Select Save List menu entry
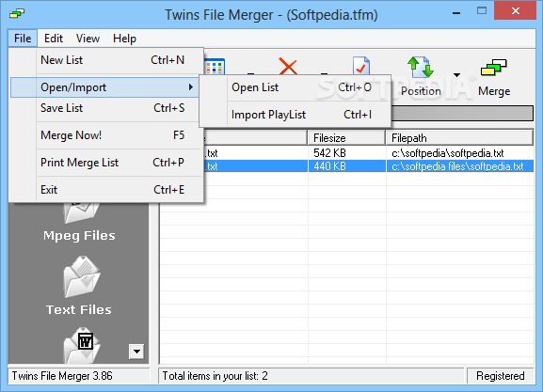Image resolution: width=543 pixels, height=392 pixels. [106, 108]
